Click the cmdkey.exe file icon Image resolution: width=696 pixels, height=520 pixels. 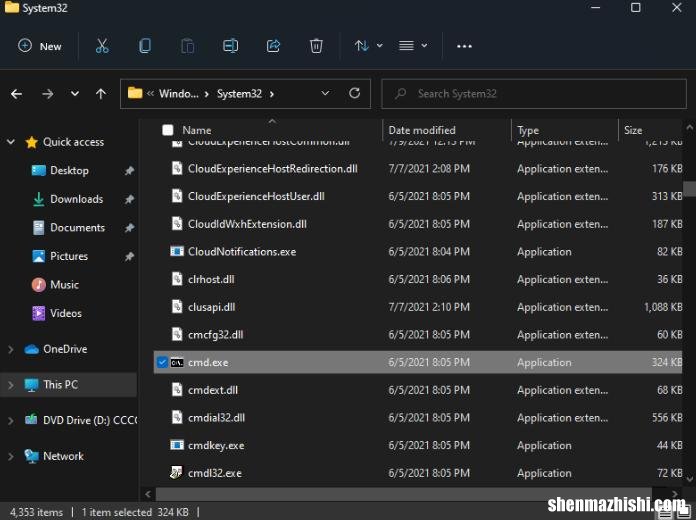click(x=177, y=445)
